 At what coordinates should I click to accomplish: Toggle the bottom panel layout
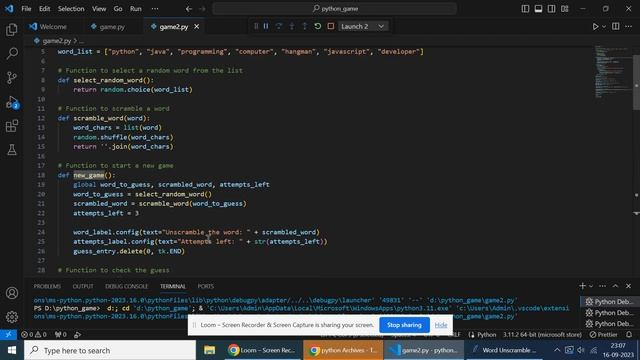tap(538, 9)
